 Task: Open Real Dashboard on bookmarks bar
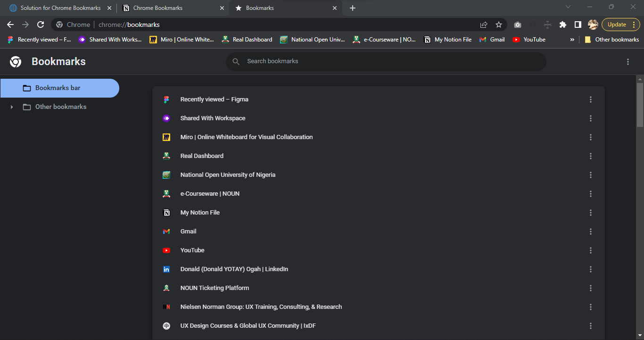247,40
